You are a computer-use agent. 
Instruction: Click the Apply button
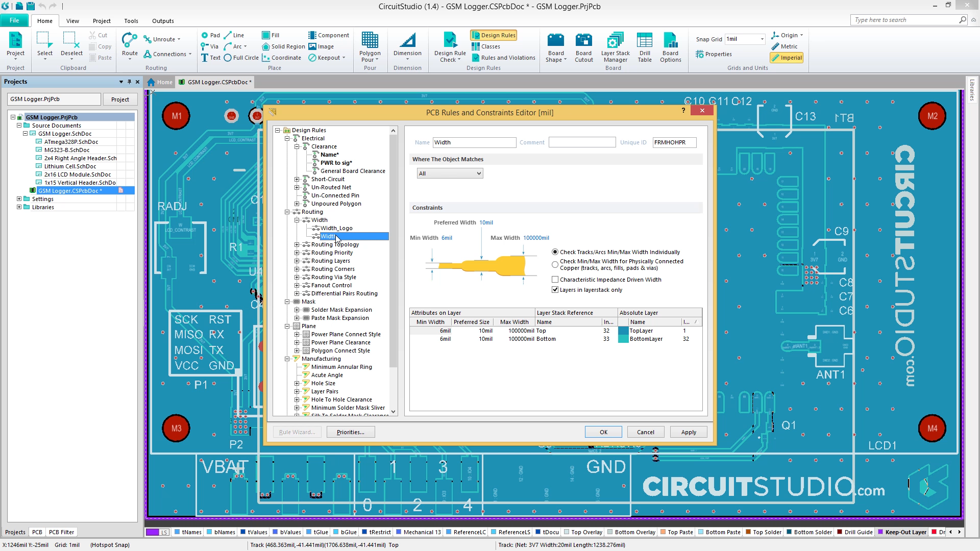[x=688, y=432]
